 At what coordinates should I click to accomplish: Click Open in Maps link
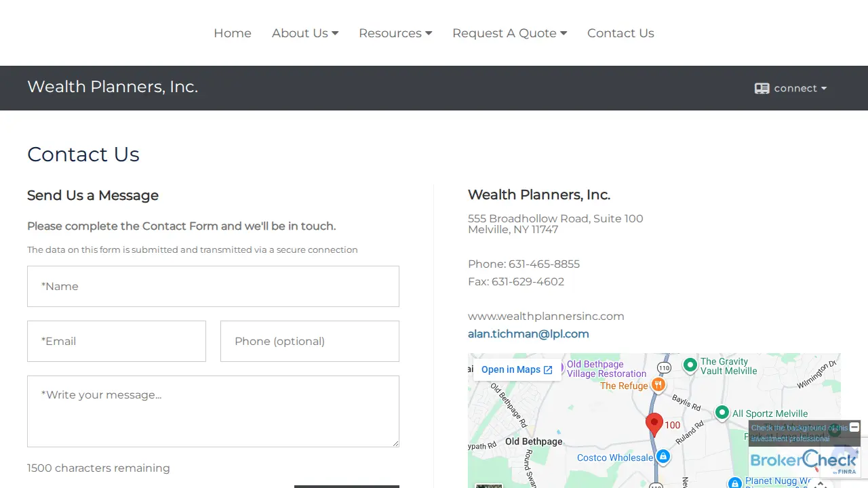pos(517,370)
